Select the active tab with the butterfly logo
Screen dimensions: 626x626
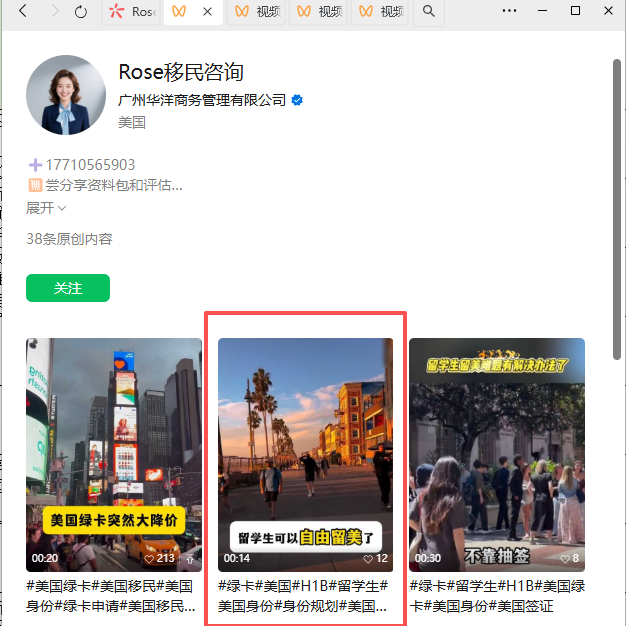[x=179, y=11]
